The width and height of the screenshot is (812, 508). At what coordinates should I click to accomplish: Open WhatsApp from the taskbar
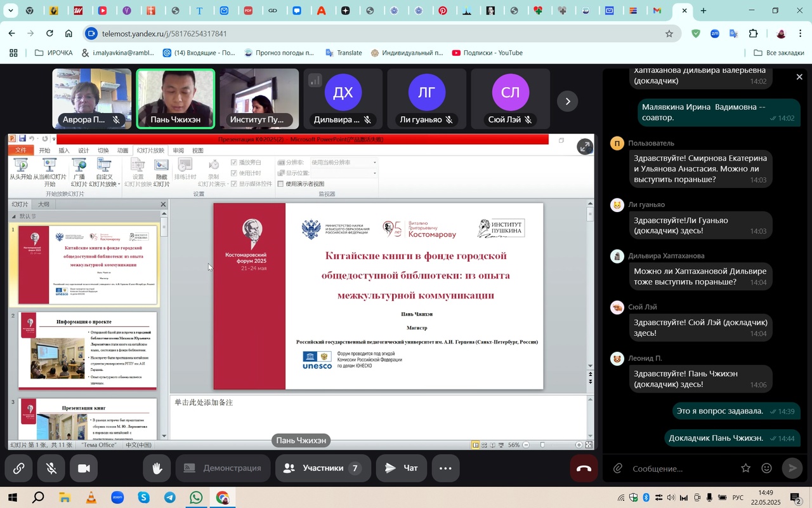coord(196,497)
